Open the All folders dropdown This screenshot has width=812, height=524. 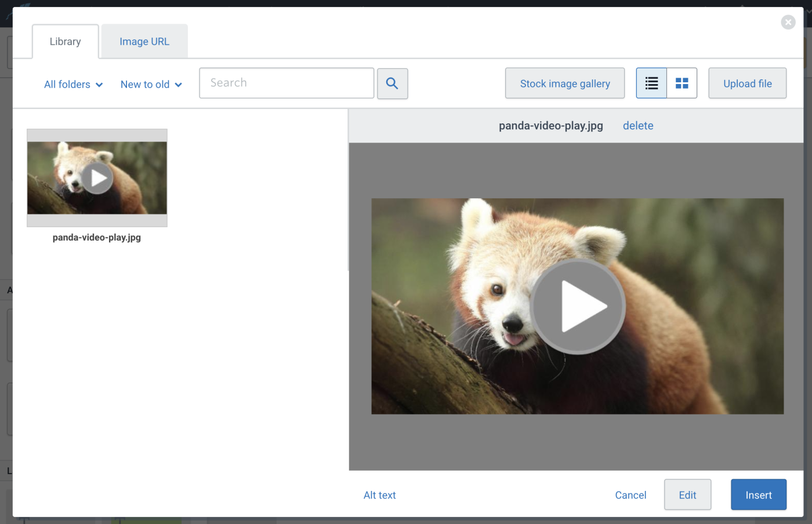(74, 85)
